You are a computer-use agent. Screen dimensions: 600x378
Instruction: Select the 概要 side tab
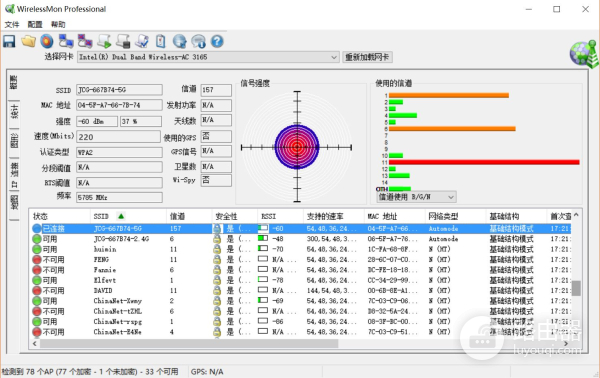(x=14, y=82)
